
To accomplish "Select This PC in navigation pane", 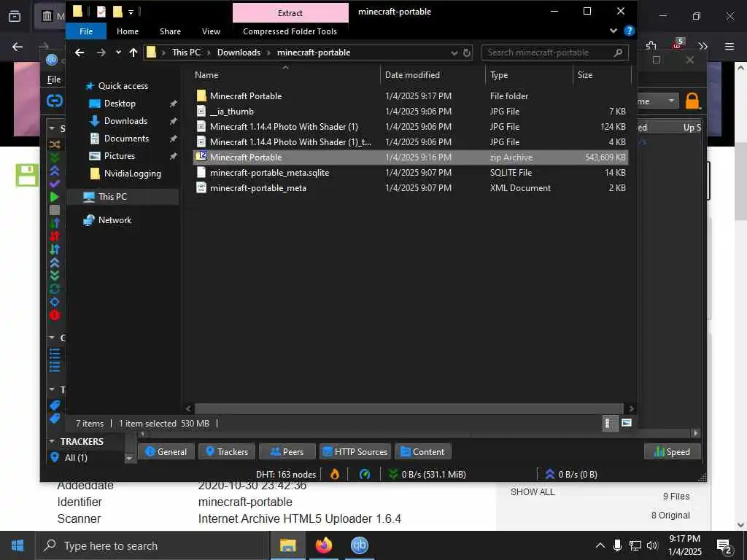I will coord(112,197).
